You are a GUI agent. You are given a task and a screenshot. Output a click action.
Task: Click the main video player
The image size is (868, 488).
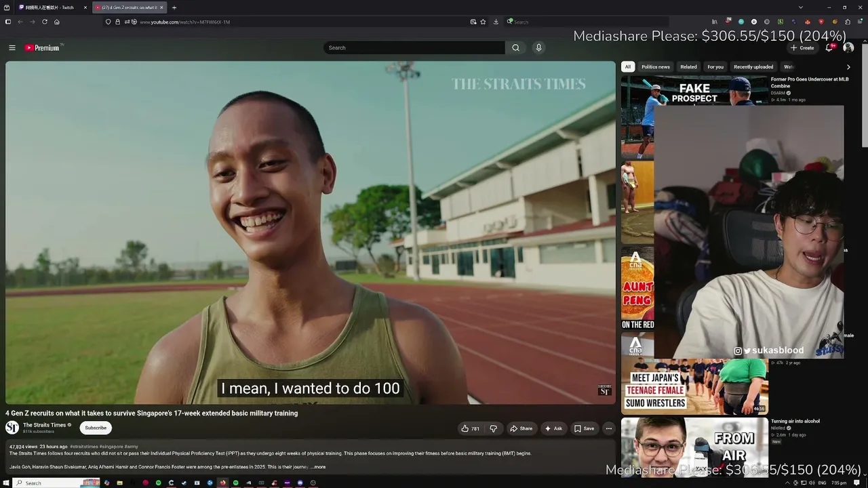pyautogui.click(x=311, y=232)
